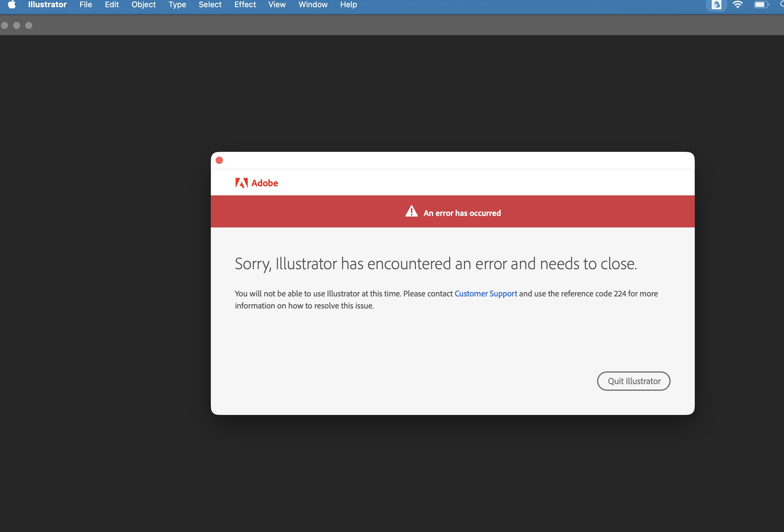Image resolution: width=784 pixels, height=532 pixels.
Task: Open the Edit menu
Action: point(112,5)
